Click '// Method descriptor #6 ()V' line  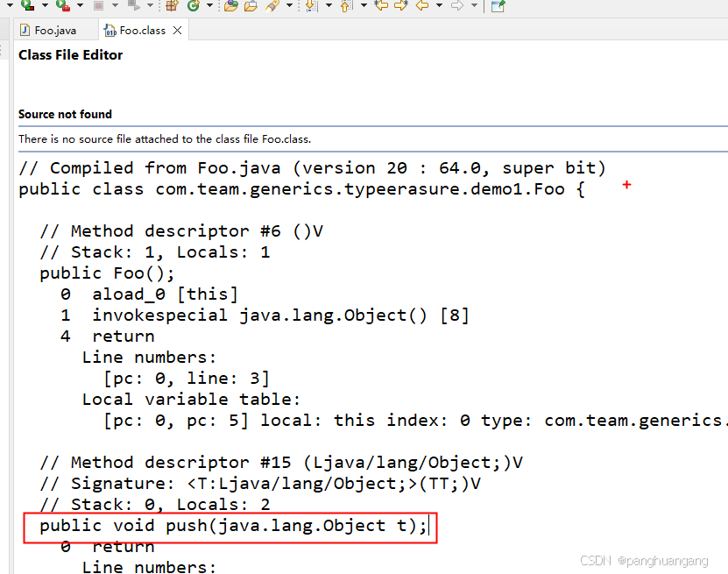[181, 230]
